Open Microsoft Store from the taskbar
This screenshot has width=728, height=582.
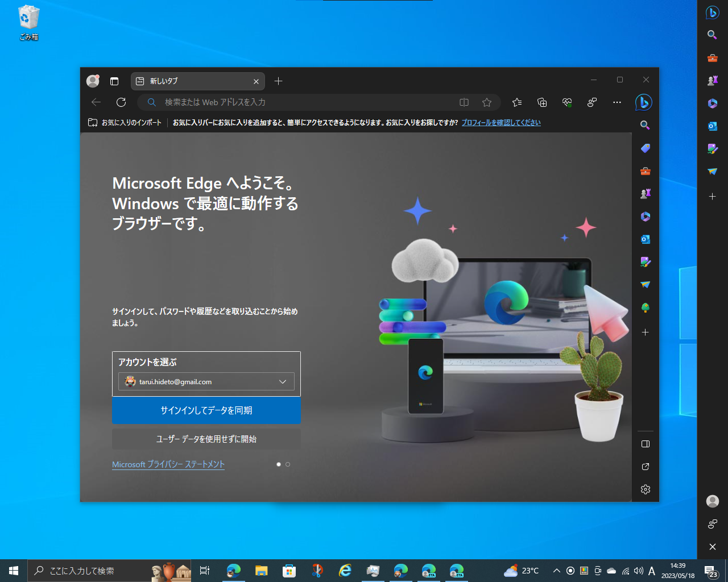(x=289, y=571)
